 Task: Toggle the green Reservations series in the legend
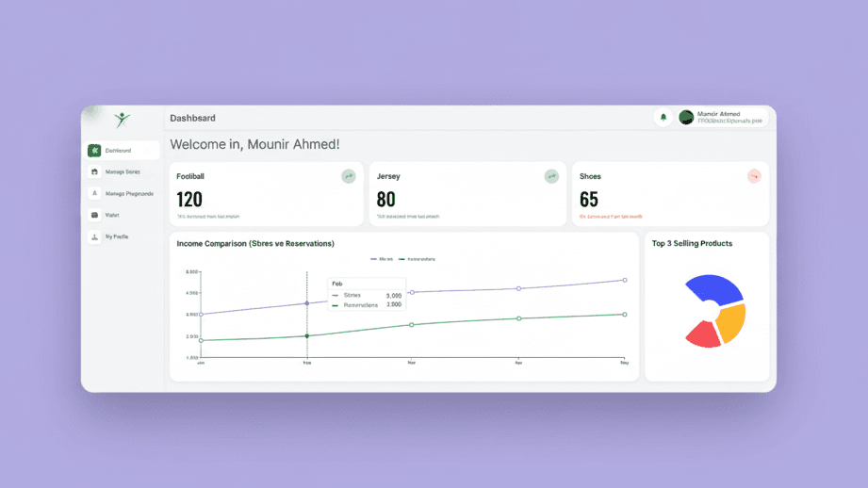[417, 259]
